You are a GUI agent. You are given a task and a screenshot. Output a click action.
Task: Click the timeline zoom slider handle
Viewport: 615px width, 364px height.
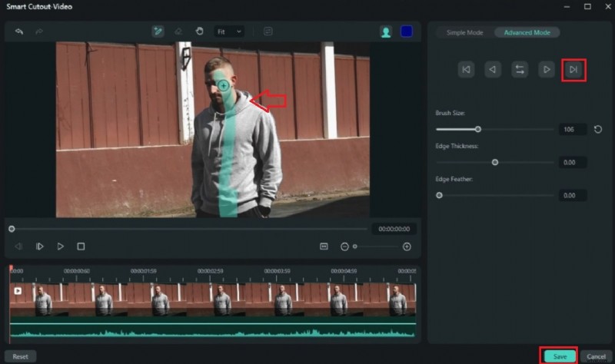point(355,247)
